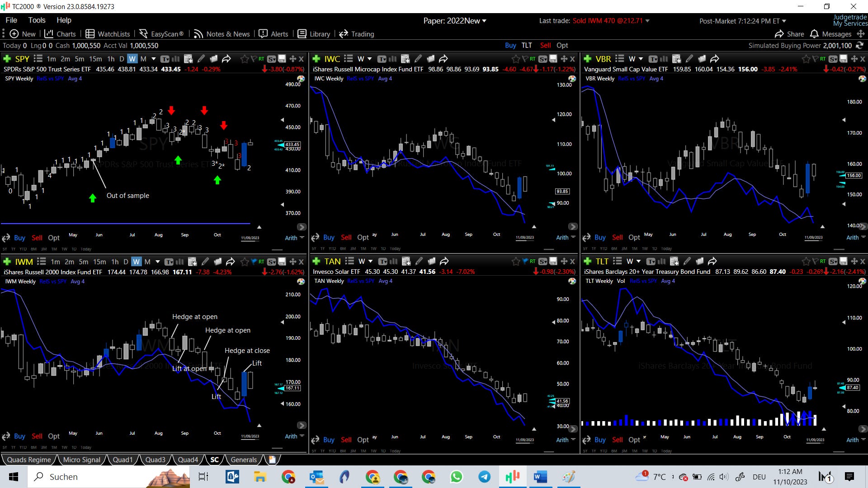Image resolution: width=868 pixels, height=488 pixels.
Task: Select the drawing pencil tool in SPY chart
Action: coord(201,59)
